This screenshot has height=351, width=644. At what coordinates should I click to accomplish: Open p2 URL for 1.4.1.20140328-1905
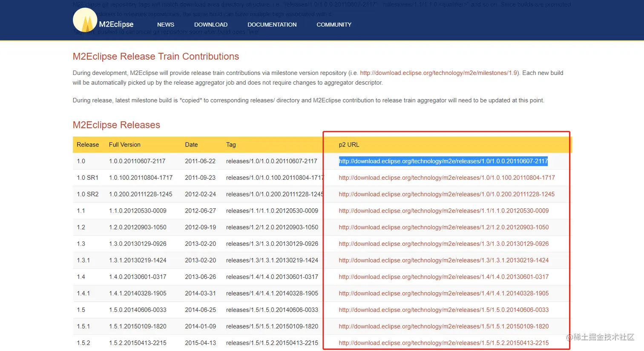coord(444,293)
